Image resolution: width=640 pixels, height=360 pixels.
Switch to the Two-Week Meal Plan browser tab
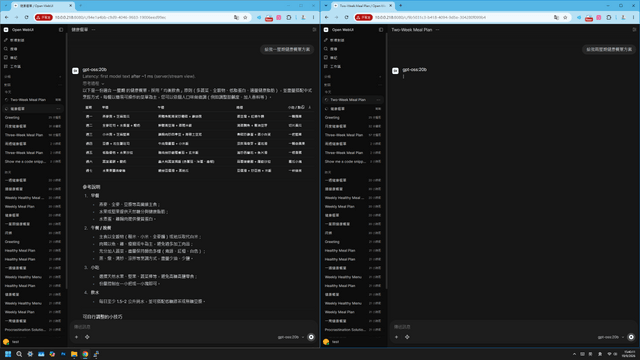[362, 6]
